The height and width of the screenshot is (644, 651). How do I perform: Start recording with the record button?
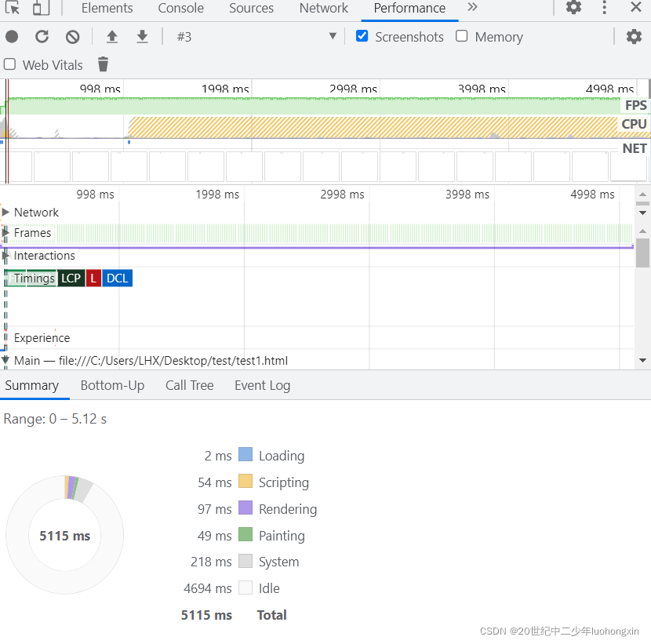[x=12, y=37]
